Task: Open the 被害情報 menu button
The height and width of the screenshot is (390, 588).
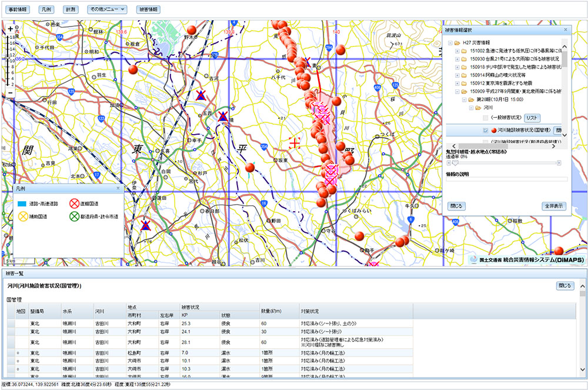Action: click(147, 9)
